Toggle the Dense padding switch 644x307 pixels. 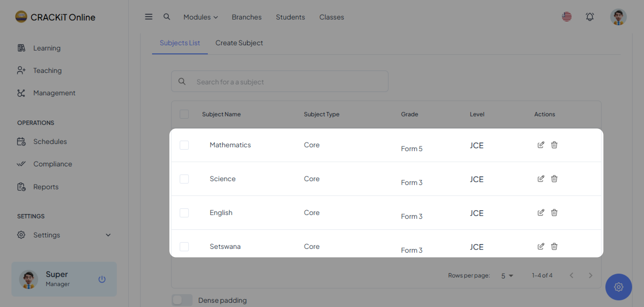182,300
